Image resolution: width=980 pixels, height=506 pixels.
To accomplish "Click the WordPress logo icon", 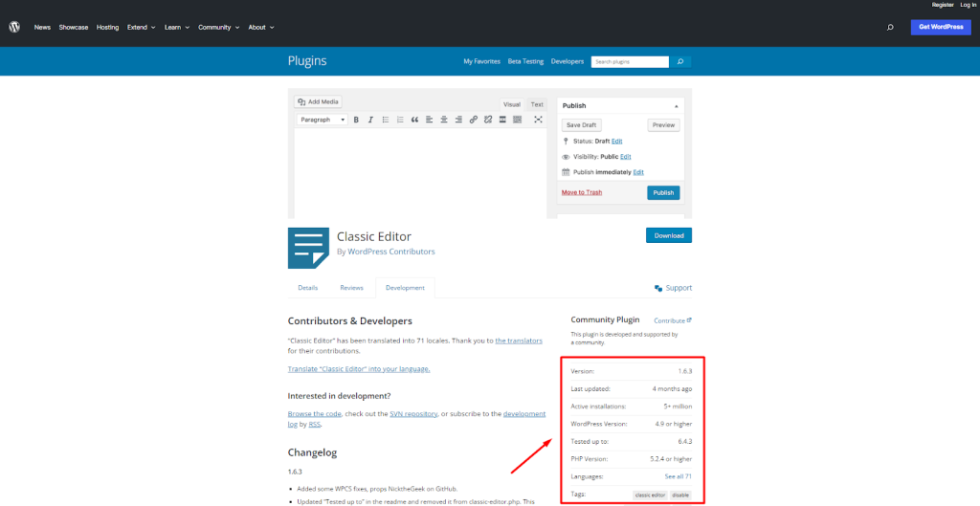I will click(14, 28).
